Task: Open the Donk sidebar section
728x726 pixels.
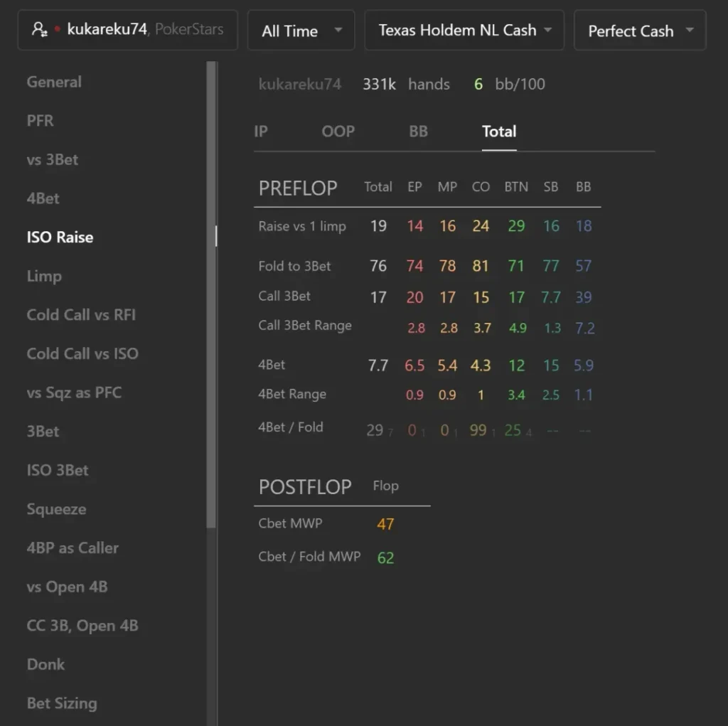Action: [46, 664]
